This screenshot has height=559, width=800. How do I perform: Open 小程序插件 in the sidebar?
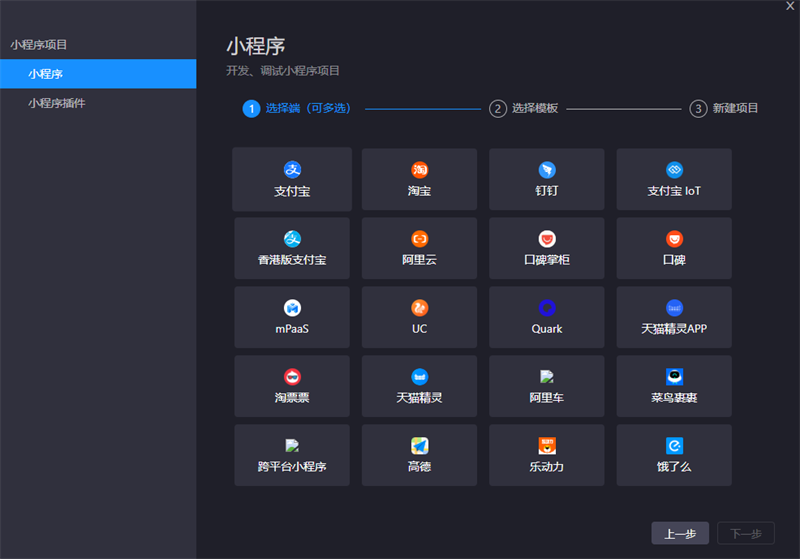98,103
